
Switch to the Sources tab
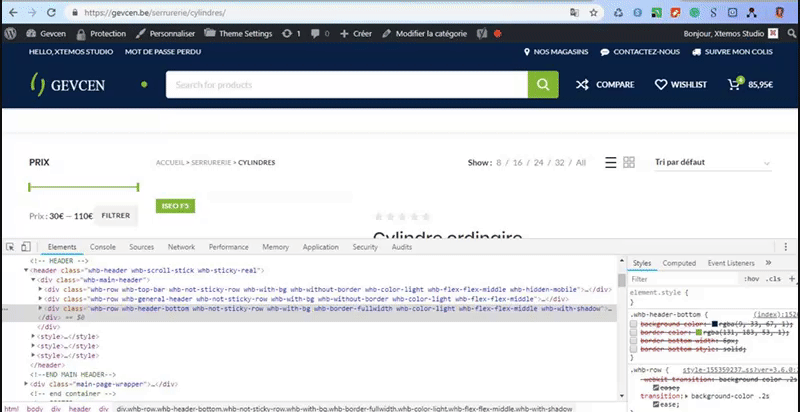(141, 247)
